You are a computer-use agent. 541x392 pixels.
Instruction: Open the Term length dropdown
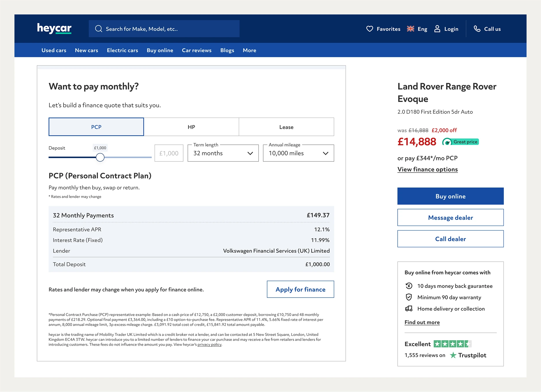[223, 153]
